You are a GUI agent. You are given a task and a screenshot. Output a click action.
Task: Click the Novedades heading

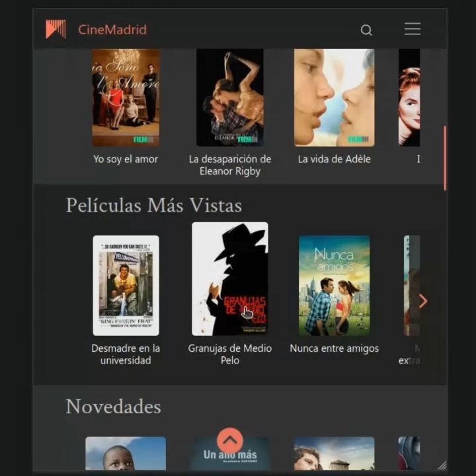point(113,407)
